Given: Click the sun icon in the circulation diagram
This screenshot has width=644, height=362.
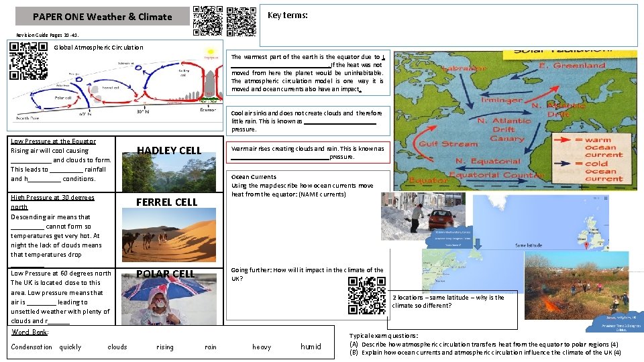Looking at the screenshot, I should tap(211, 52).
